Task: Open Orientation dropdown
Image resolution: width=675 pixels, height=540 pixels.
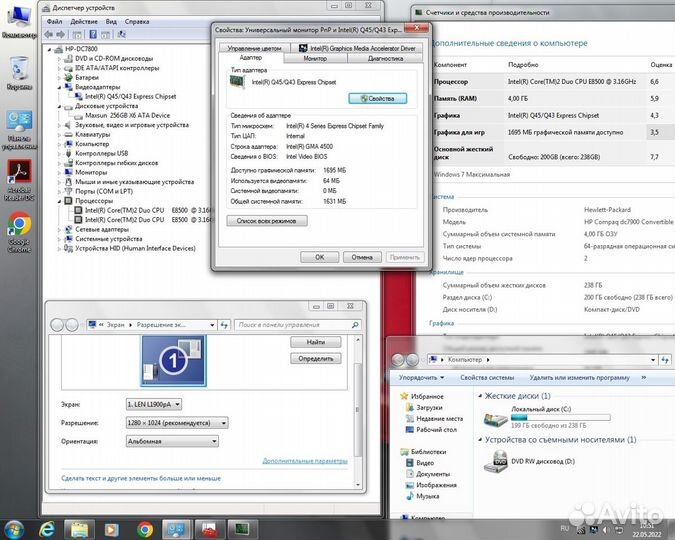Action: [172, 441]
